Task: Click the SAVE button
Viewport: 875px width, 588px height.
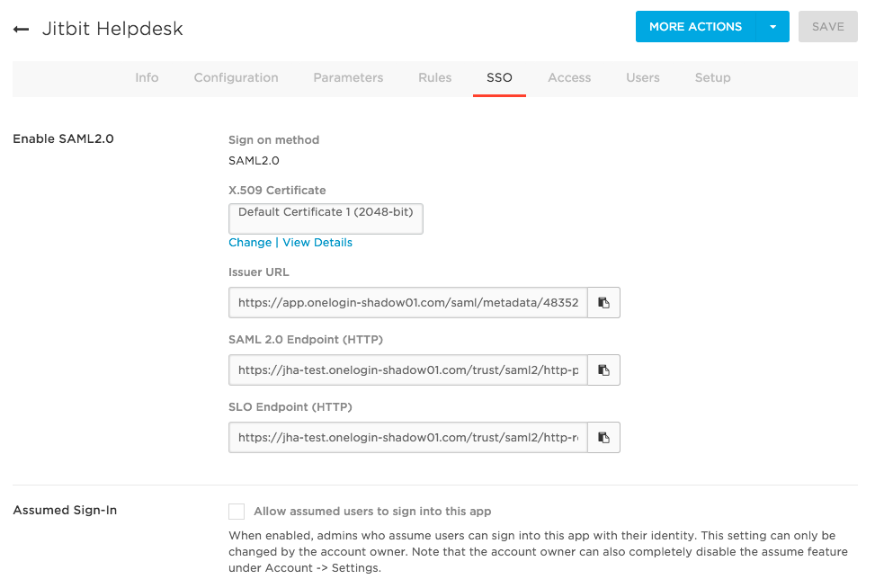Action: coord(827,26)
